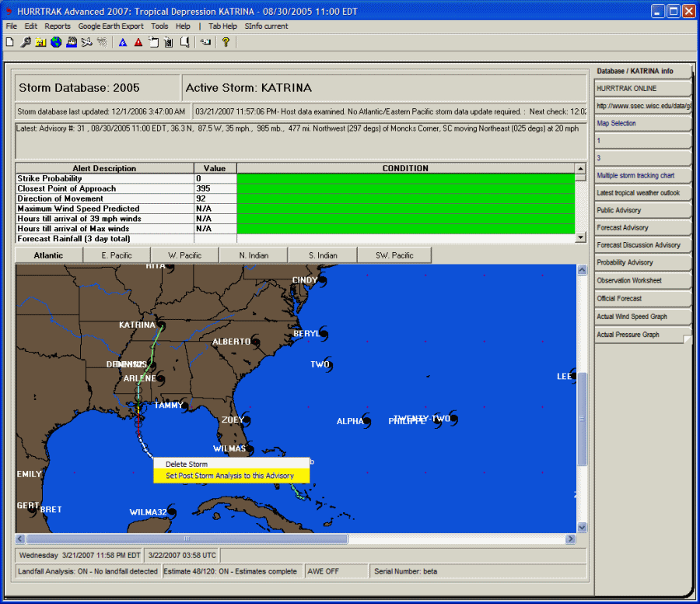Open the yellow folder toolbar icon
This screenshot has height=604, width=700.
pos(40,43)
